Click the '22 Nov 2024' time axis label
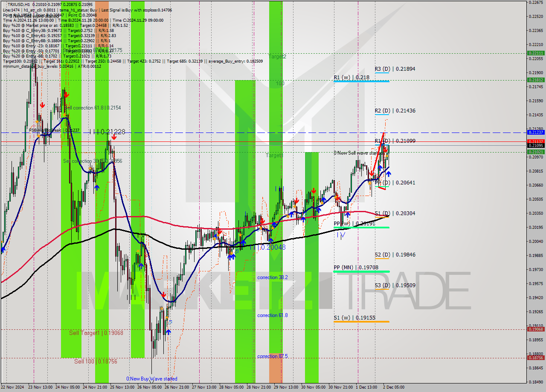The height and width of the screenshot is (392, 546). click(x=12, y=387)
